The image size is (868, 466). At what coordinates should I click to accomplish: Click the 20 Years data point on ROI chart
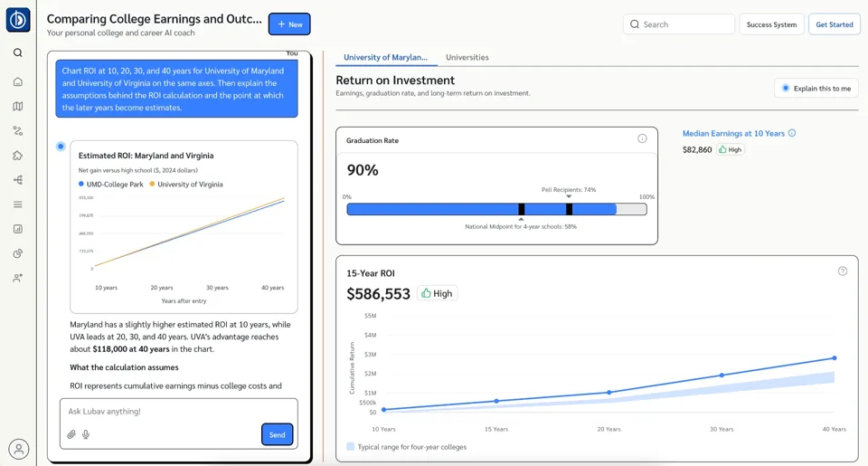[x=609, y=393]
